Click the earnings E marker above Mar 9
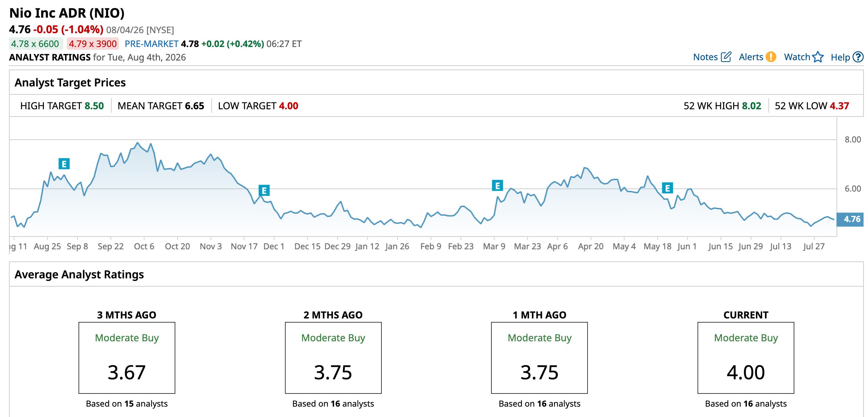868x417 pixels. pos(497,186)
